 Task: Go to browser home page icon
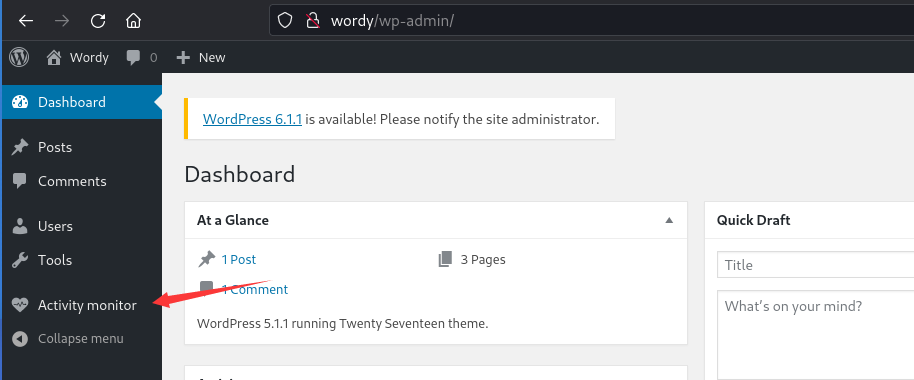point(133,21)
